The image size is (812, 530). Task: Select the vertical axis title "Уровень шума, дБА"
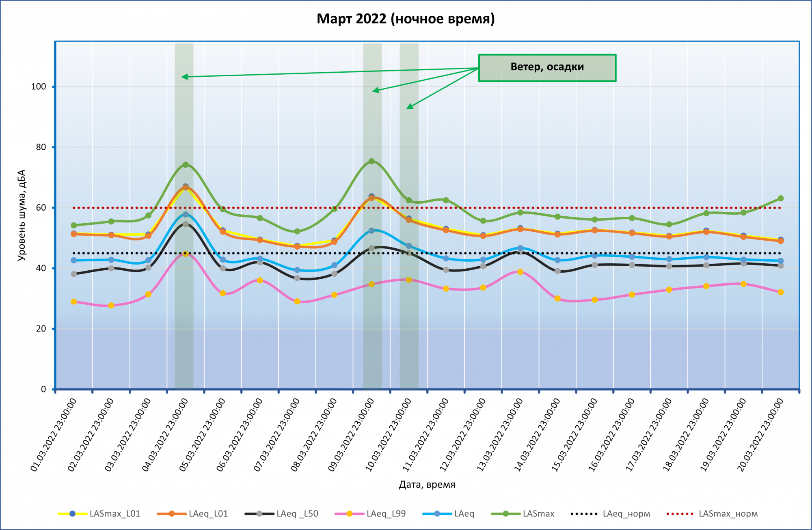click(x=22, y=215)
